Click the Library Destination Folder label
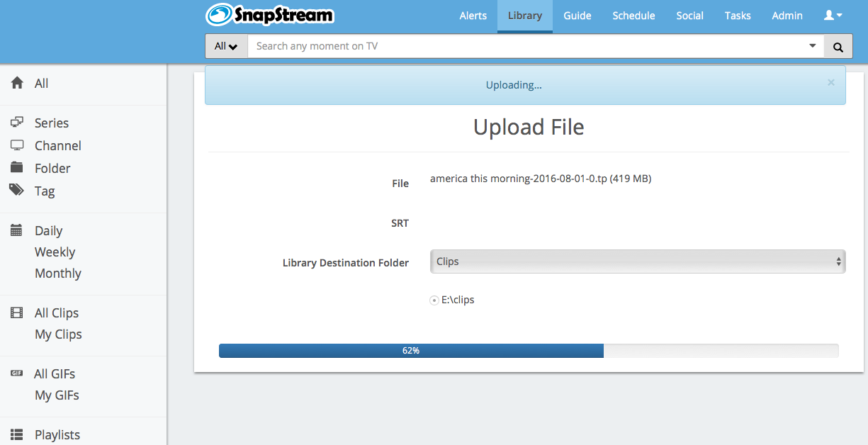The height and width of the screenshot is (445, 868). point(346,263)
